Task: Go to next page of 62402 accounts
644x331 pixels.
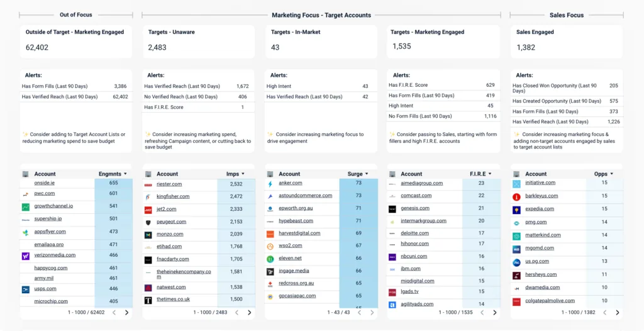Action: (126, 312)
